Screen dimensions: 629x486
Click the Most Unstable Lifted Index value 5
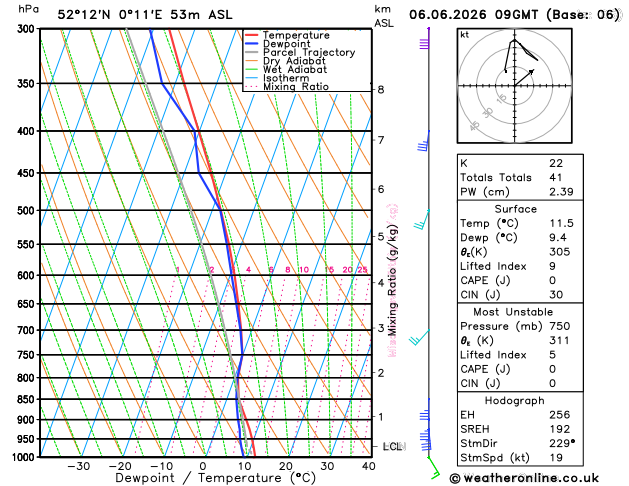[x=552, y=355]
